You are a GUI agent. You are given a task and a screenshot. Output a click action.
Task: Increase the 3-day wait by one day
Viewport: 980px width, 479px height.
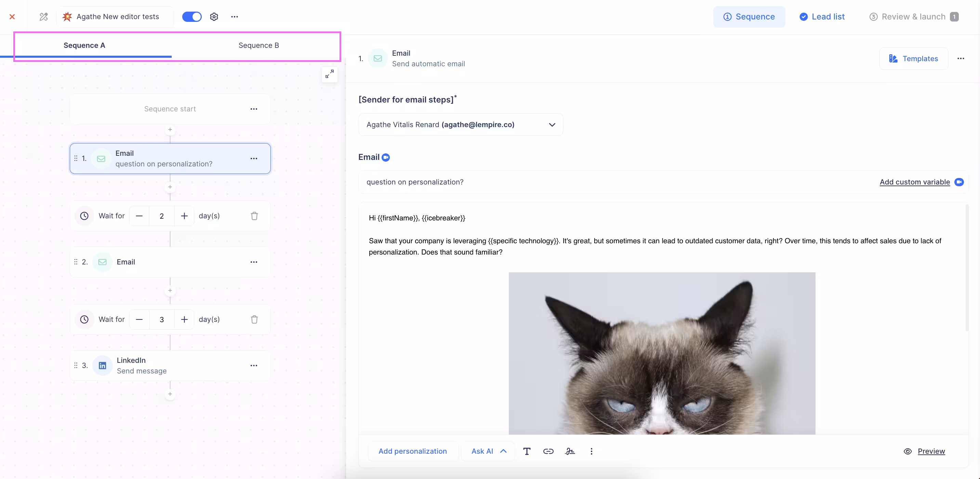point(184,319)
